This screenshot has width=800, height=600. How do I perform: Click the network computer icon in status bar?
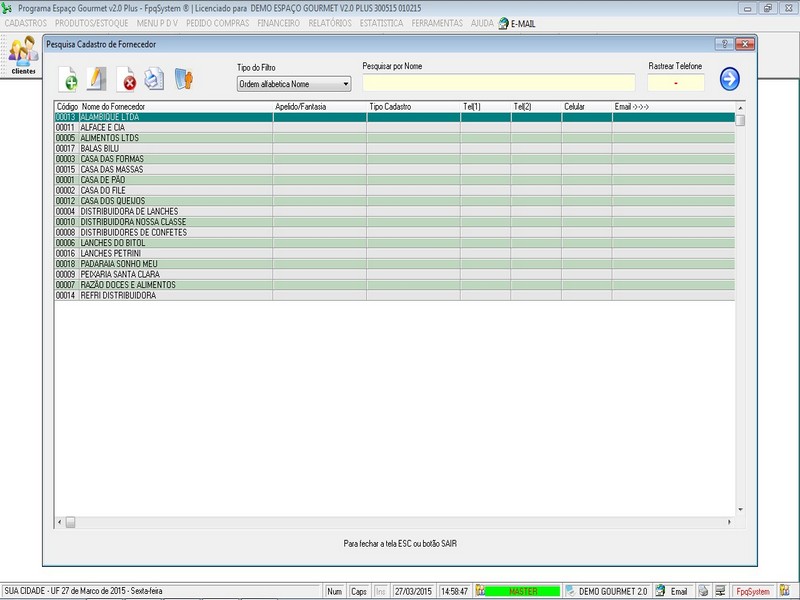[x=720, y=591]
